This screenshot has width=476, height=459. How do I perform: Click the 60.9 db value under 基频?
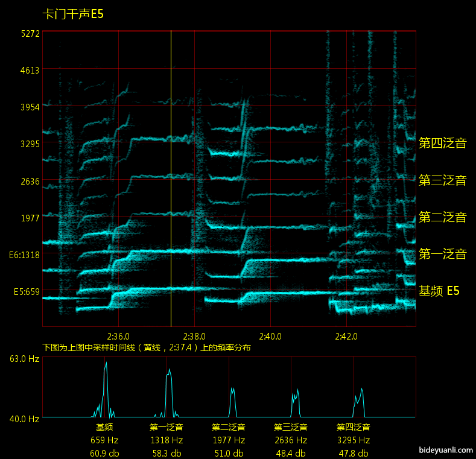[104, 454]
